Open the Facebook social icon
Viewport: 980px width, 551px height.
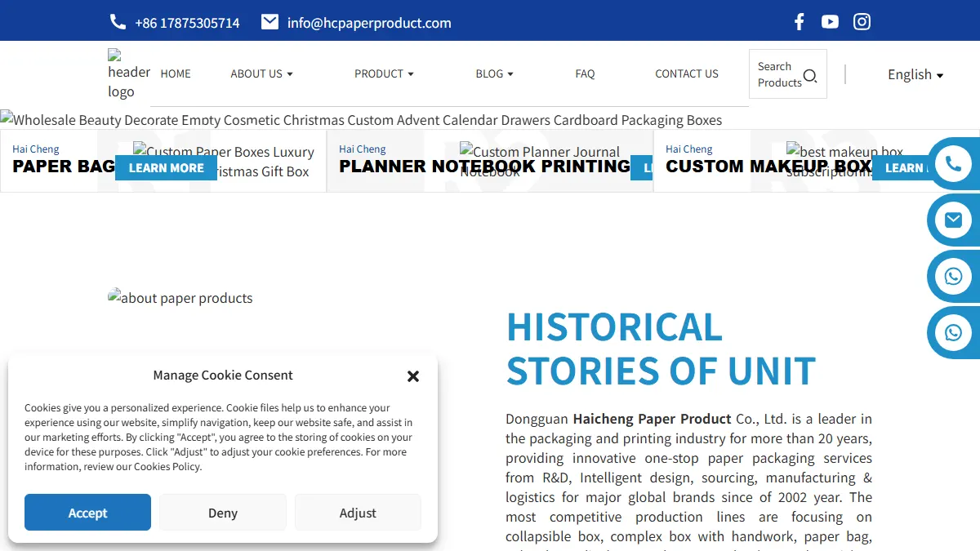click(800, 22)
